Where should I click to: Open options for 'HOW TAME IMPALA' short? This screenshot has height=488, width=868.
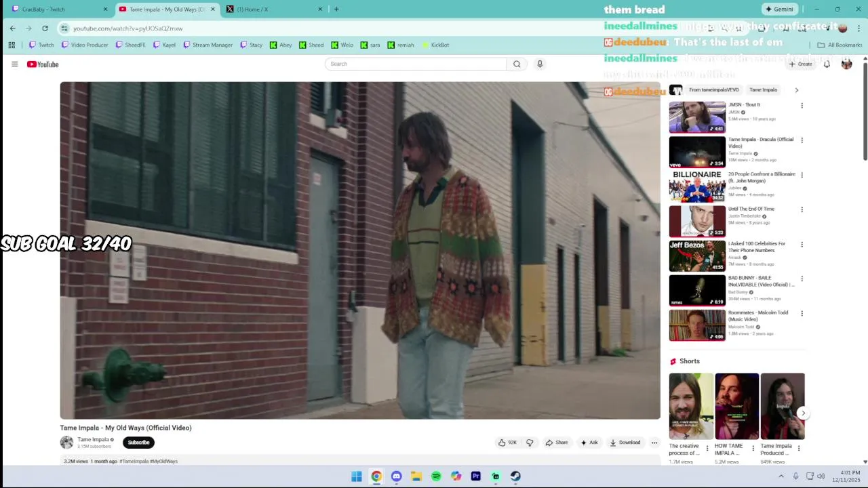(x=753, y=448)
